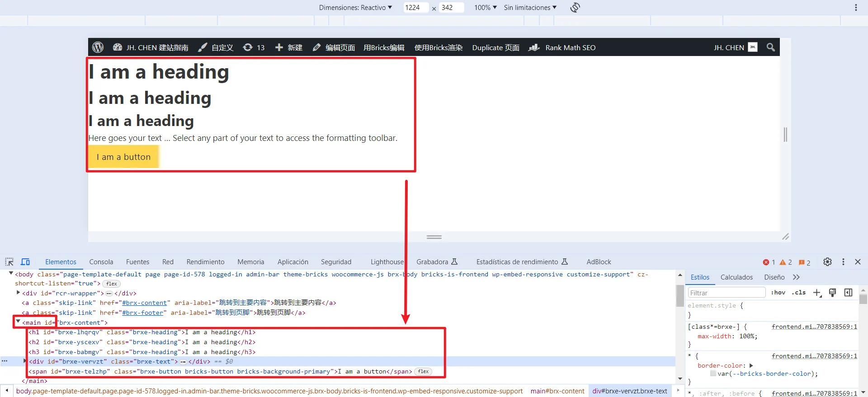Click the new style rule plus icon

[x=817, y=293]
